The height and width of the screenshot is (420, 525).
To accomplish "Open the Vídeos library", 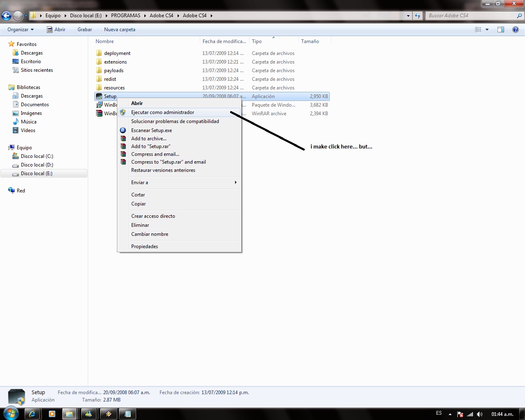I will pyautogui.click(x=28, y=130).
